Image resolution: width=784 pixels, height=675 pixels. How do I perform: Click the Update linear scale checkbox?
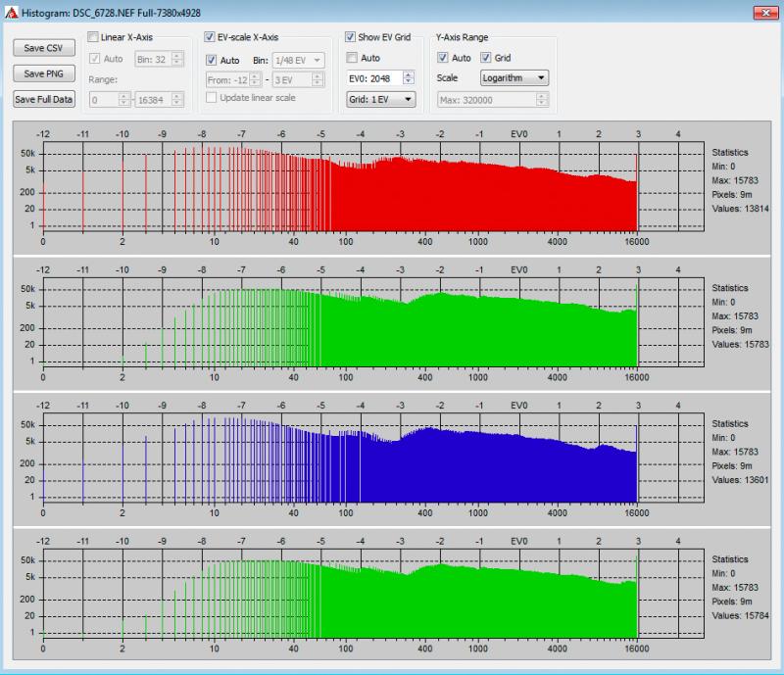point(212,98)
